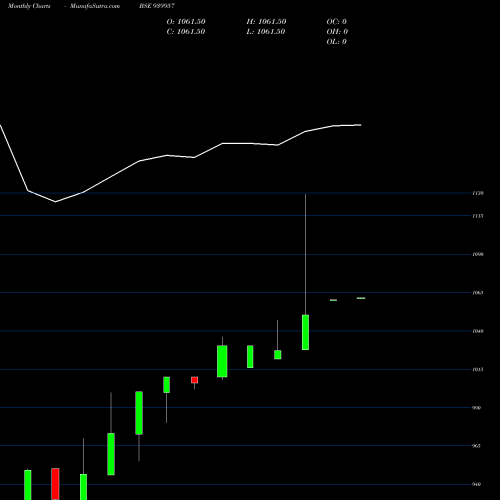Image resolution: width=500 pixels, height=500 pixels.
Task: Click the OH: 0 reading
Action: coord(337,32)
